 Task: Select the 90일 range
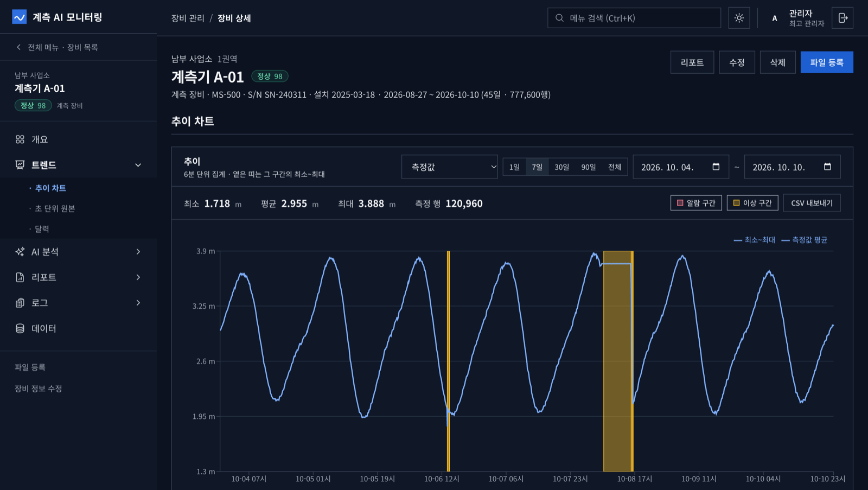pyautogui.click(x=589, y=167)
